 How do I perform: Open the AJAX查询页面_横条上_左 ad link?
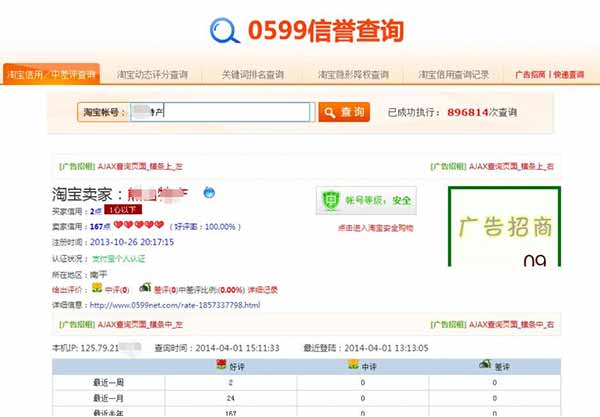140,166
